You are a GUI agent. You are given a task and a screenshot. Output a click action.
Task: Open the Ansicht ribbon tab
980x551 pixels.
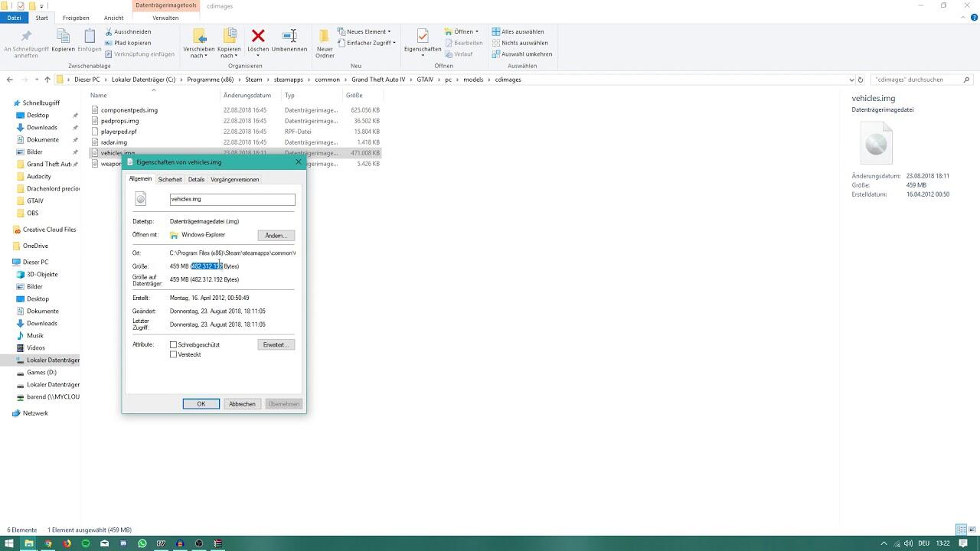pos(113,18)
